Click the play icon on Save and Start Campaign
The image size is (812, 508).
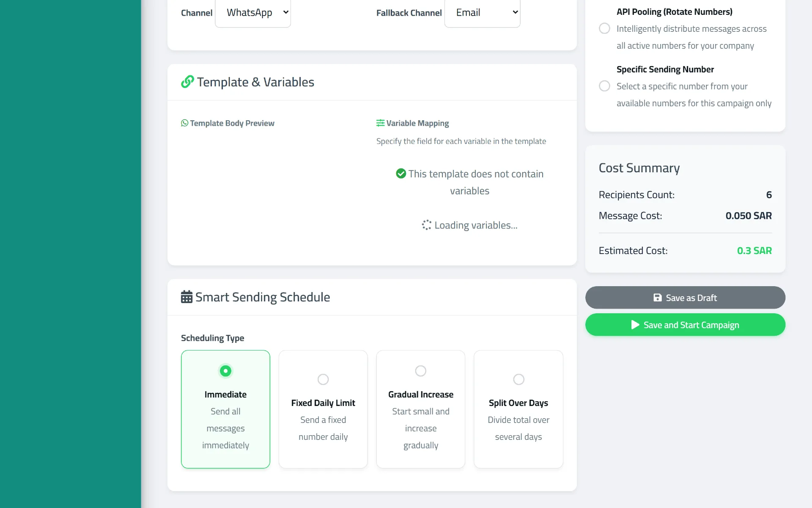pyautogui.click(x=635, y=325)
